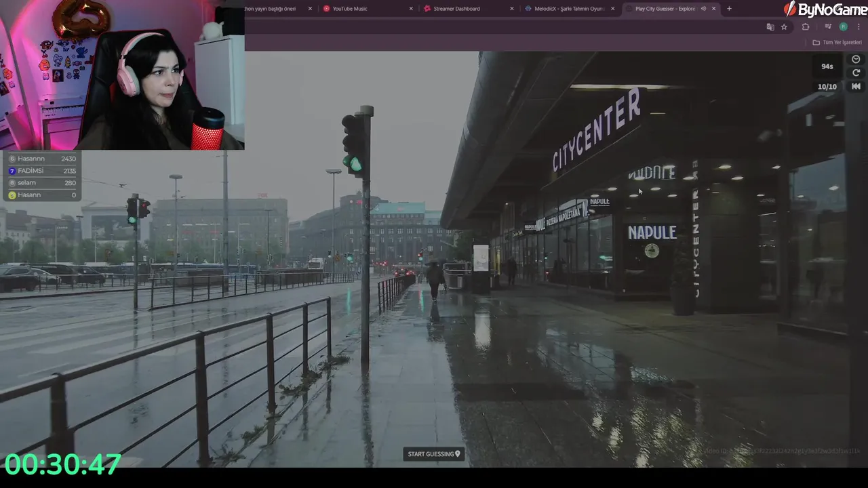
Task: Click the skip-to-start rewind icon
Action: [856, 86]
